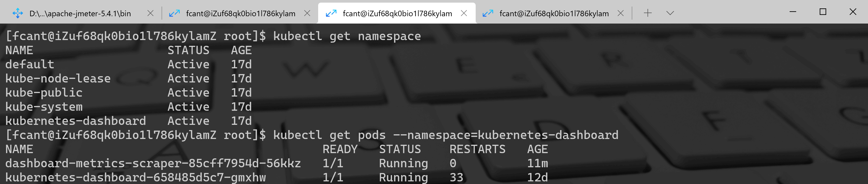Close the terminal window
Screen dimensions: 868x184
(853, 12)
